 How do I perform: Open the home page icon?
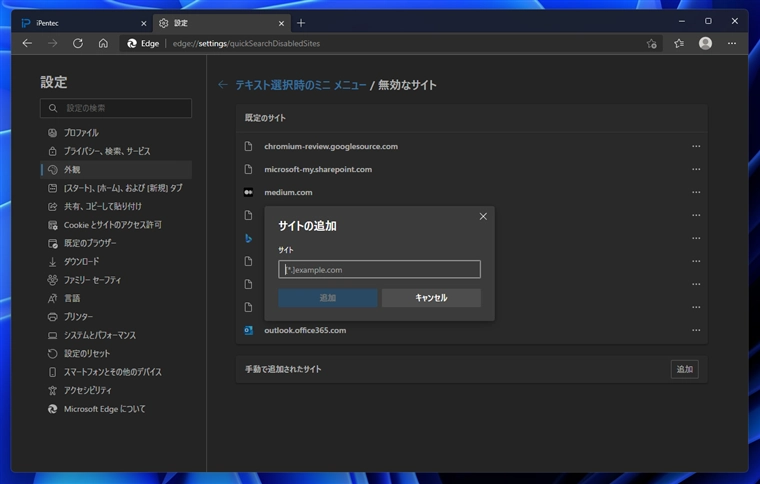tap(103, 43)
